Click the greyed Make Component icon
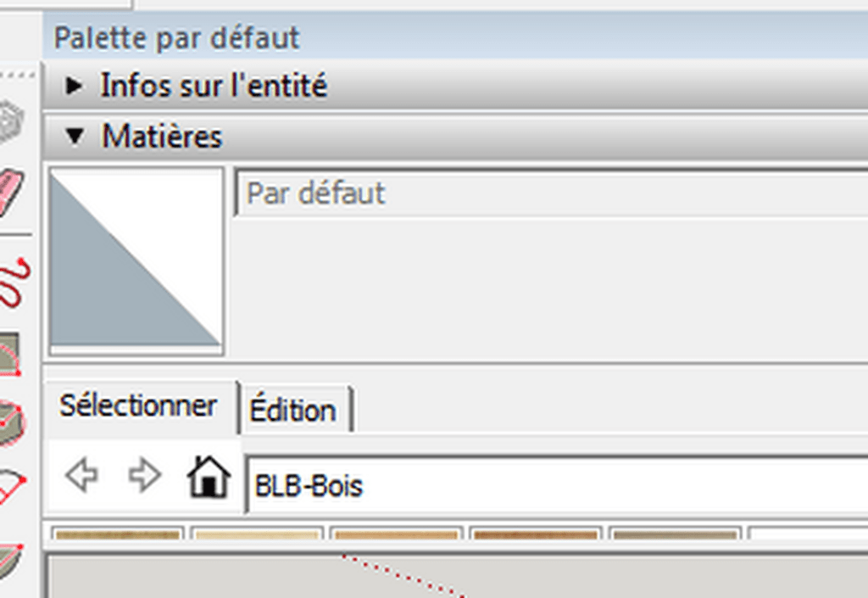The image size is (868, 598). (11, 120)
